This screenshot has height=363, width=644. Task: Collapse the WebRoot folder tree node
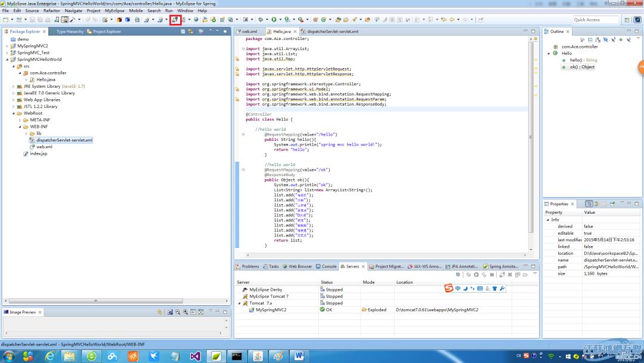pyautogui.click(x=14, y=113)
